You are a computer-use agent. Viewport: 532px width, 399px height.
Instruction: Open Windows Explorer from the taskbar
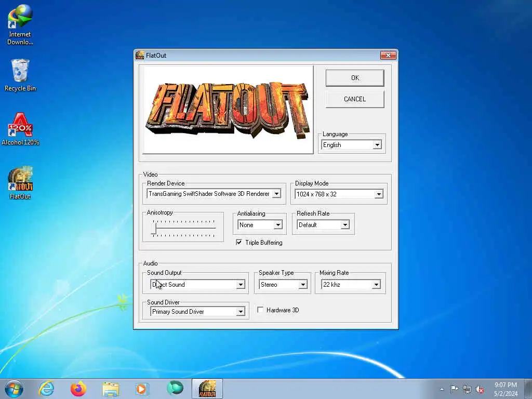click(x=111, y=389)
